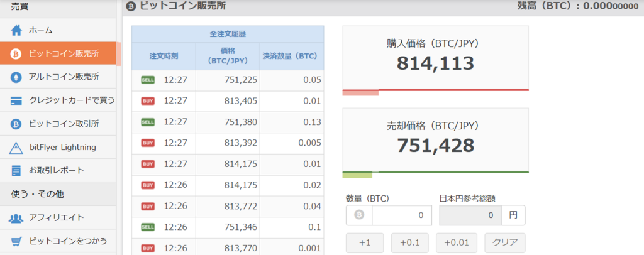Click the 売買 section heading
The image size is (644, 255).
19,6
